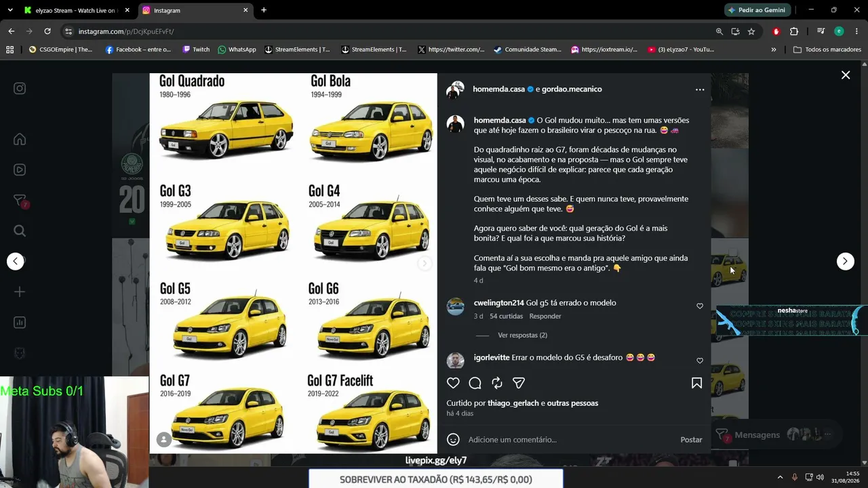Open the eLyzao7 YouTube bookmark

point(681,49)
